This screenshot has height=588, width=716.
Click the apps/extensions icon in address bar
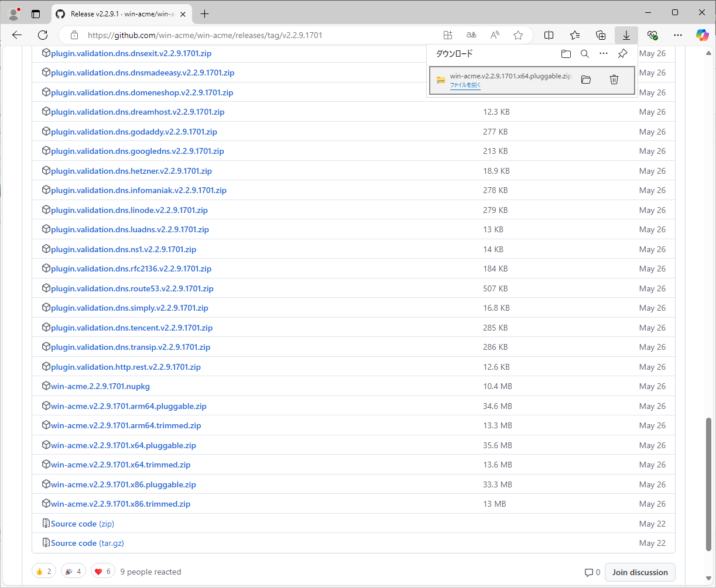[x=448, y=35]
